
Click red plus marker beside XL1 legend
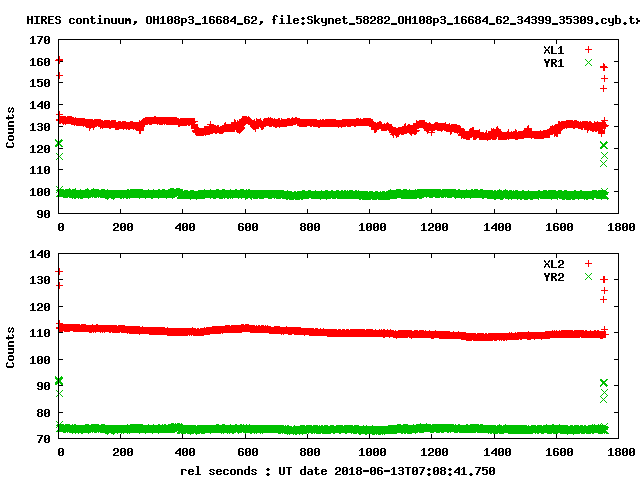click(588, 50)
